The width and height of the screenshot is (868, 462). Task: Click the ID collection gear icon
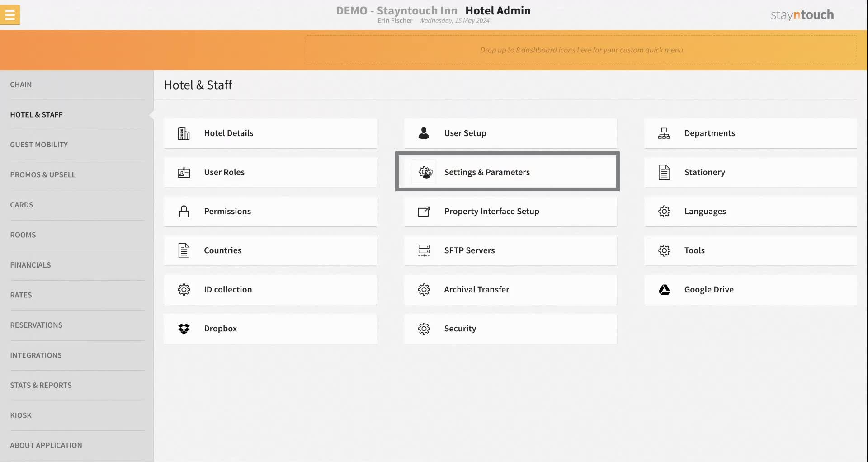(184, 289)
